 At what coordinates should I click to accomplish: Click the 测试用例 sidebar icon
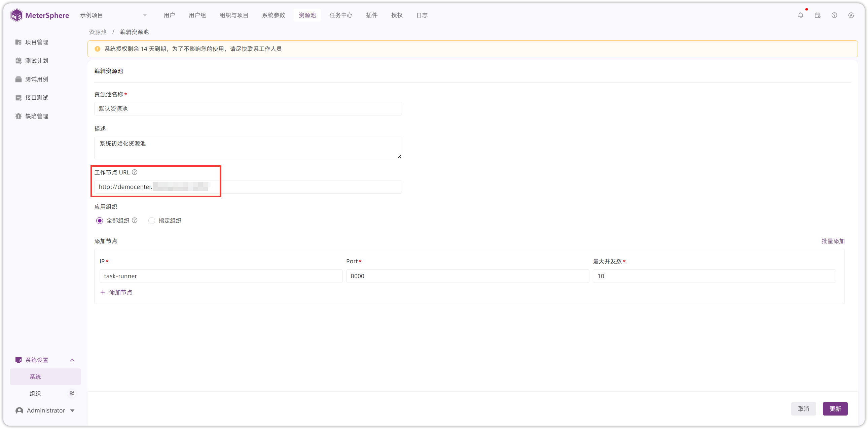(x=19, y=79)
